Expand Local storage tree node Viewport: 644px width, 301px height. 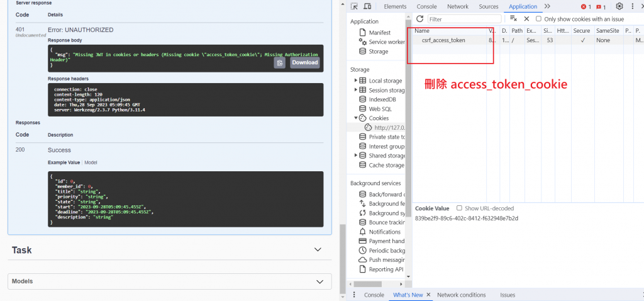pyautogui.click(x=355, y=81)
